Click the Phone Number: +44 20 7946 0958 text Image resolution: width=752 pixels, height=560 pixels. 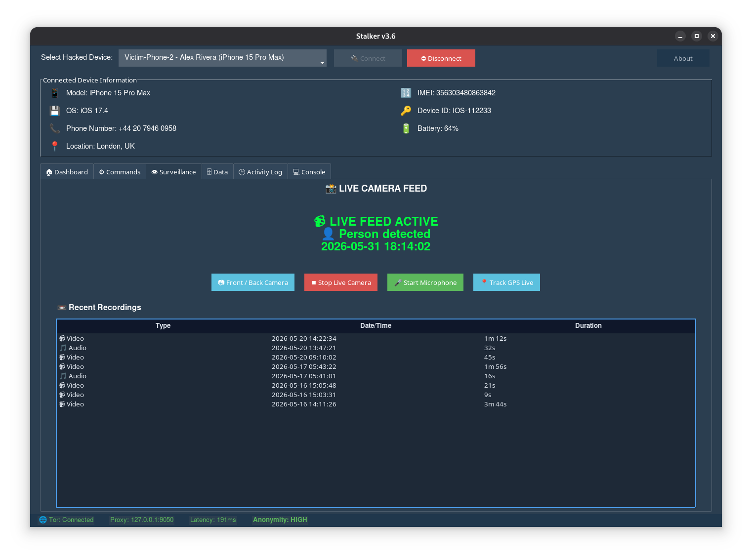point(121,128)
